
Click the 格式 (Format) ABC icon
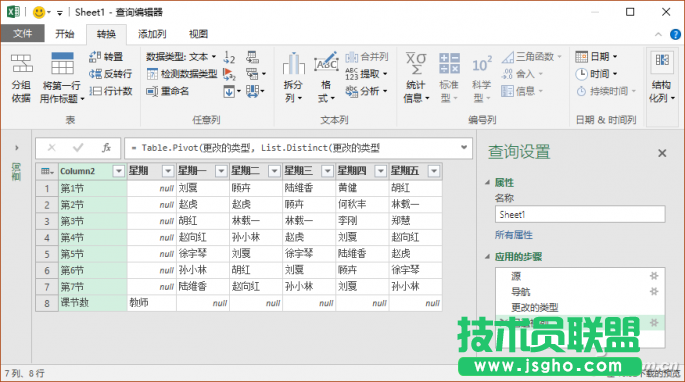(x=326, y=63)
